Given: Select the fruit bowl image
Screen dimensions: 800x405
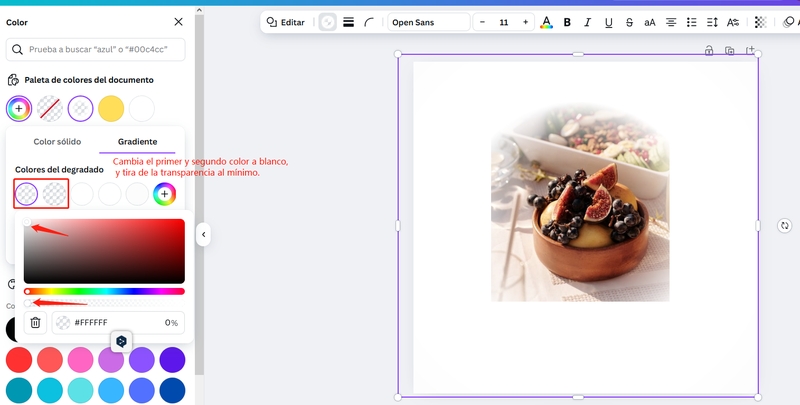Looking at the screenshot, I should coord(580,203).
